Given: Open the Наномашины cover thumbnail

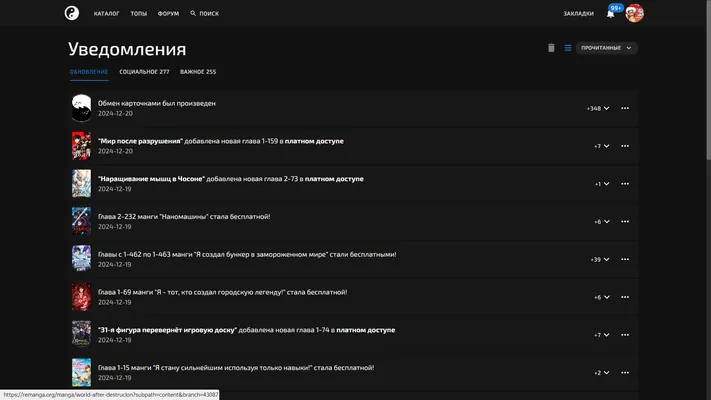Looking at the screenshot, I should [x=81, y=221].
